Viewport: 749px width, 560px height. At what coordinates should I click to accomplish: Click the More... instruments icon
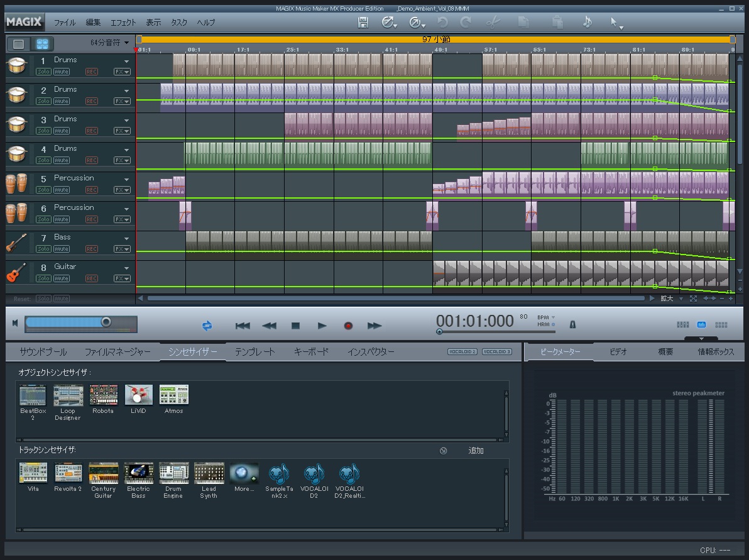pos(244,477)
